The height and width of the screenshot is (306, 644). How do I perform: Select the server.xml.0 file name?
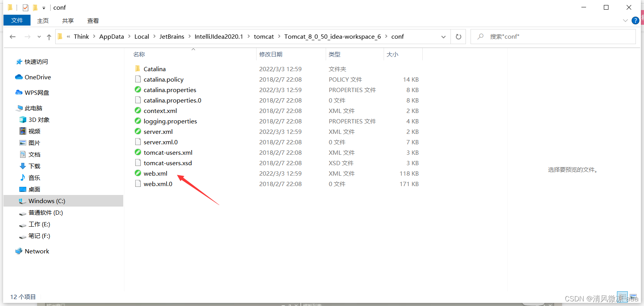(x=161, y=142)
